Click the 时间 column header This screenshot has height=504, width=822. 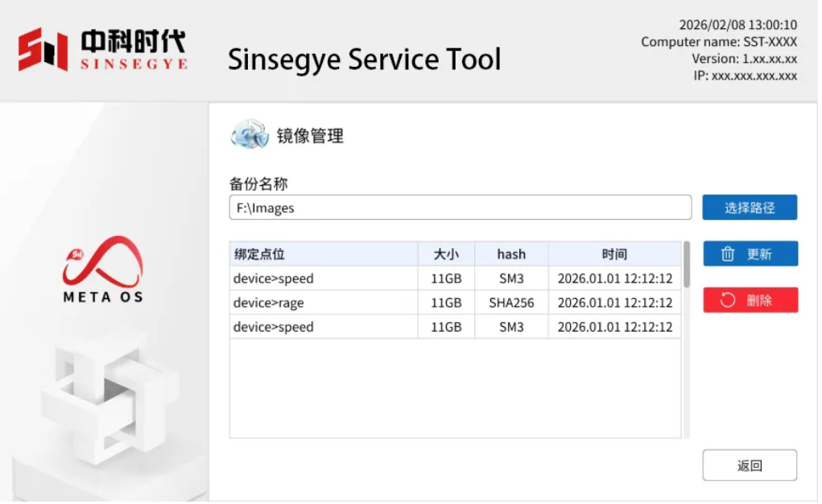click(614, 254)
